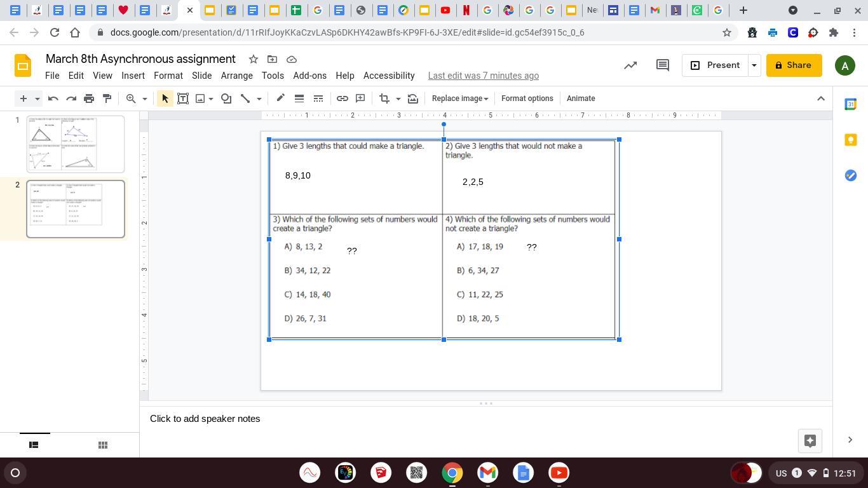
Task: Select the Paint format tool
Action: [107, 98]
